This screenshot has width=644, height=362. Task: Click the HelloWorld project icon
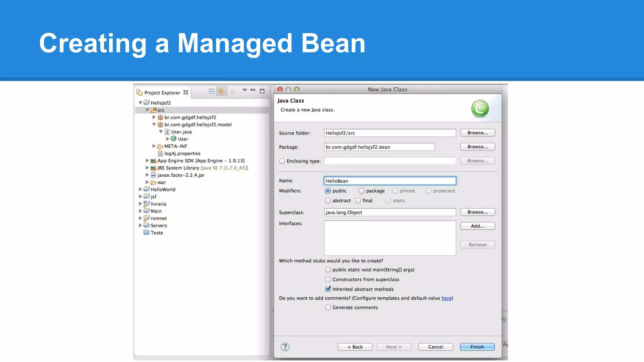click(147, 189)
